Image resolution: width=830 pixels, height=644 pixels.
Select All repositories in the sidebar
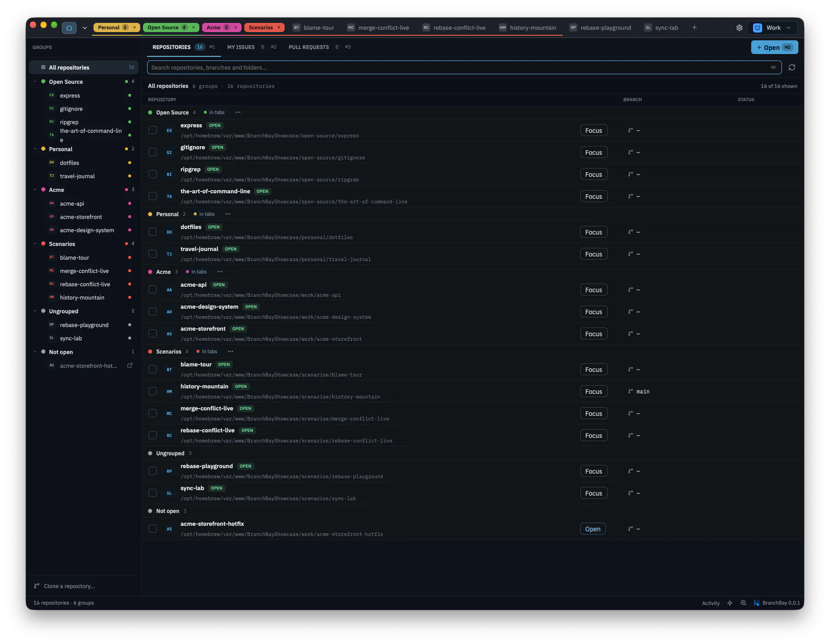[x=84, y=67]
